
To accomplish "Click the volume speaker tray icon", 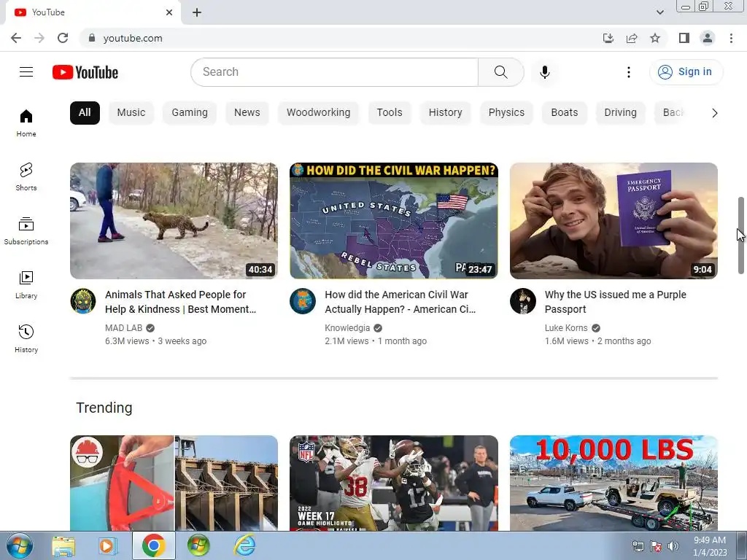I will tap(673, 546).
